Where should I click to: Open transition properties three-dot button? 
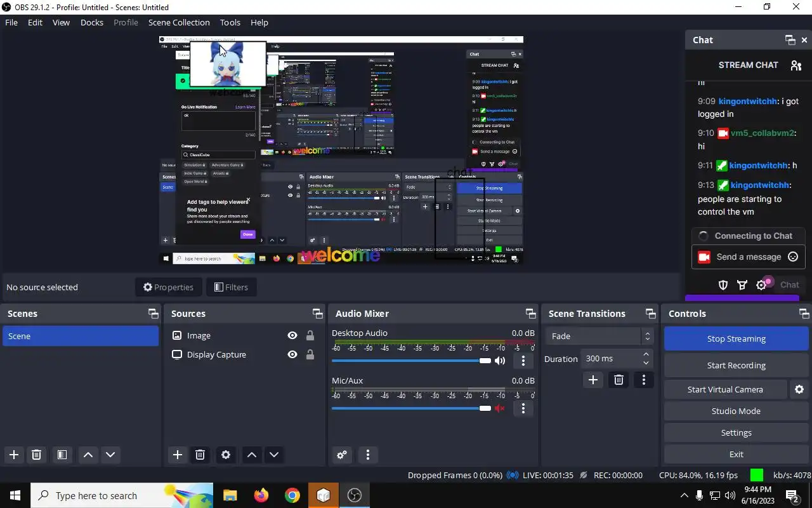(x=644, y=380)
